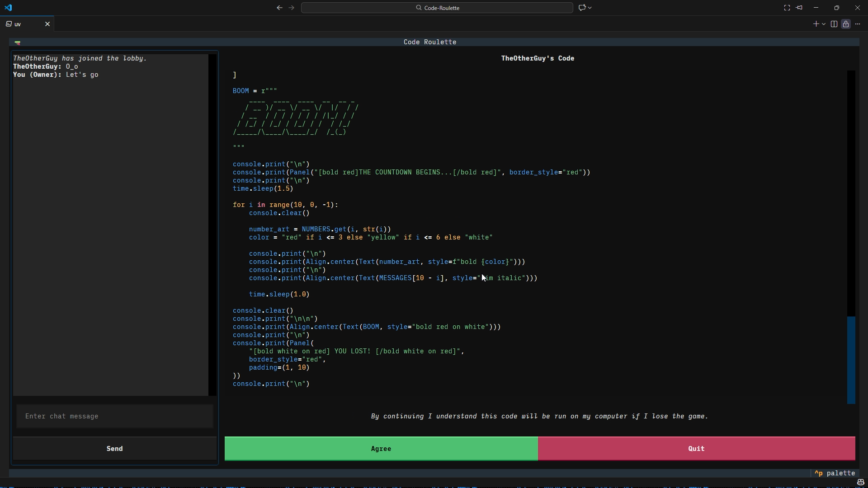
Task: Quit the game
Action: click(697, 449)
